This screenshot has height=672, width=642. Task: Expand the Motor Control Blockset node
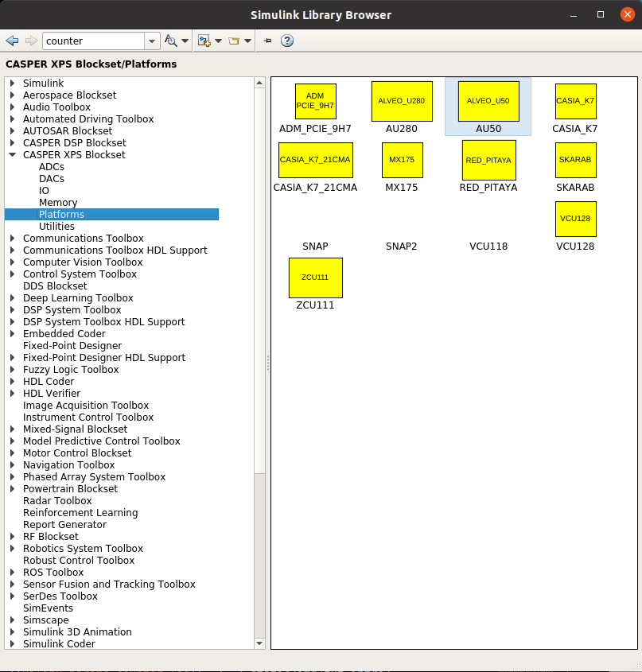click(x=13, y=453)
